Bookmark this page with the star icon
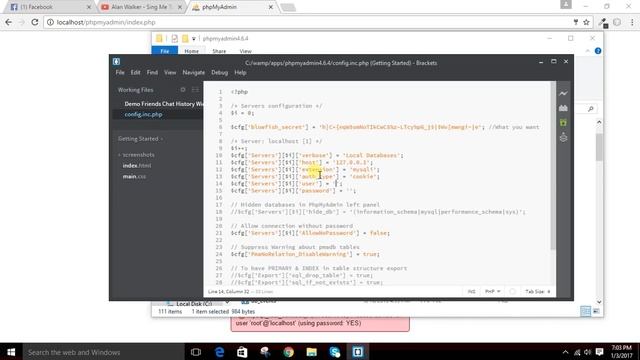640x360 pixels. [x=586, y=22]
